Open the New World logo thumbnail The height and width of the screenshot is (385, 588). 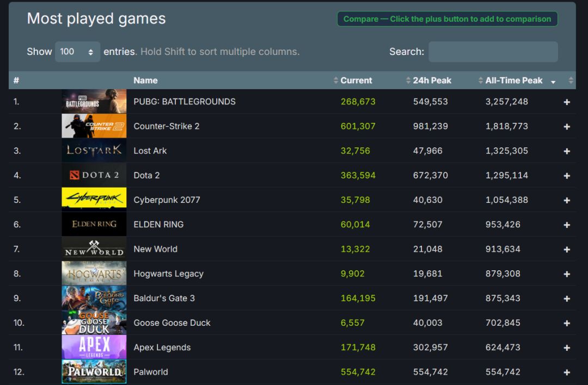pos(94,249)
